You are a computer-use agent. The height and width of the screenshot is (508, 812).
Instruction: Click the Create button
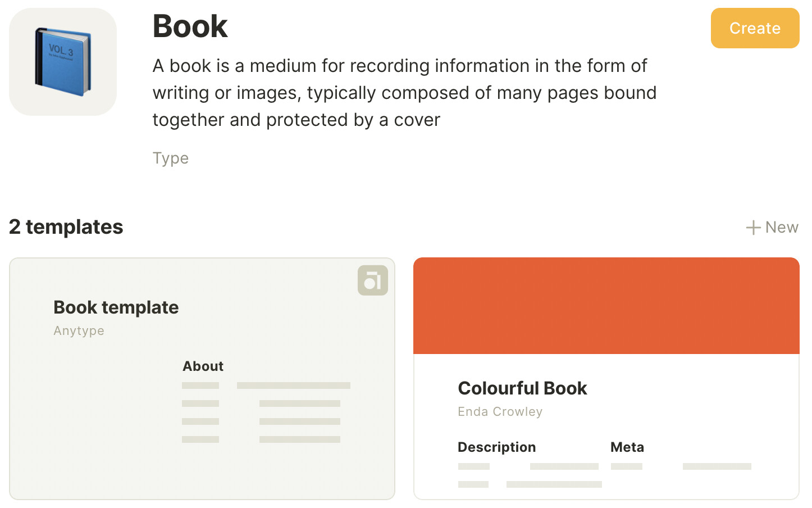coord(755,28)
